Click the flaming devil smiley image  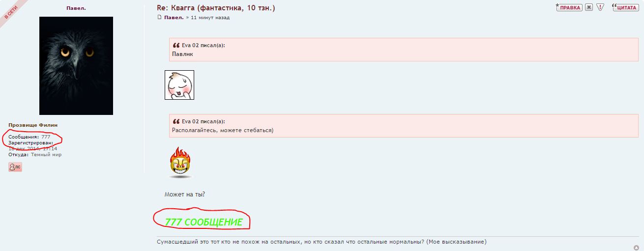click(x=180, y=162)
